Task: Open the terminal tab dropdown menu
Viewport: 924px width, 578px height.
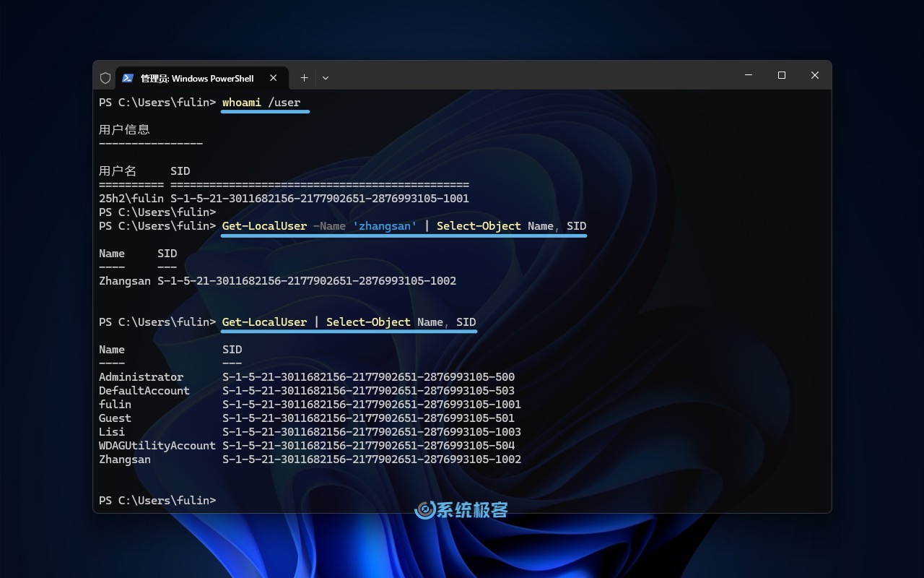Action: pos(325,77)
